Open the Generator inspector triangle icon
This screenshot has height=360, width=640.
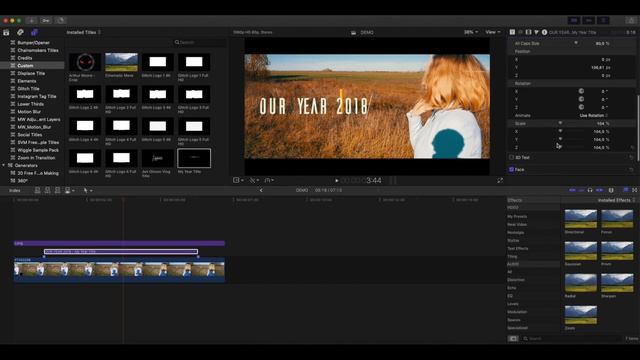536,32
